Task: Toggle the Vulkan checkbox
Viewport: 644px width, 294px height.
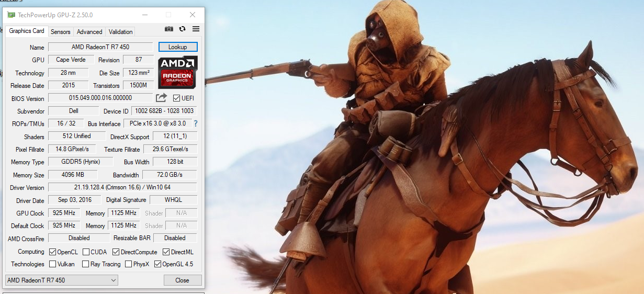Action: click(x=52, y=264)
